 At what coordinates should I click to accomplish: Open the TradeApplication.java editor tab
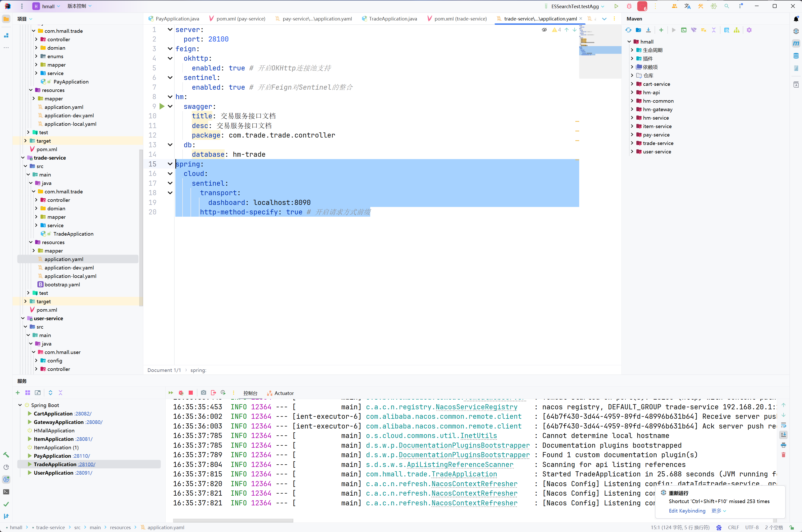pos(393,19)
